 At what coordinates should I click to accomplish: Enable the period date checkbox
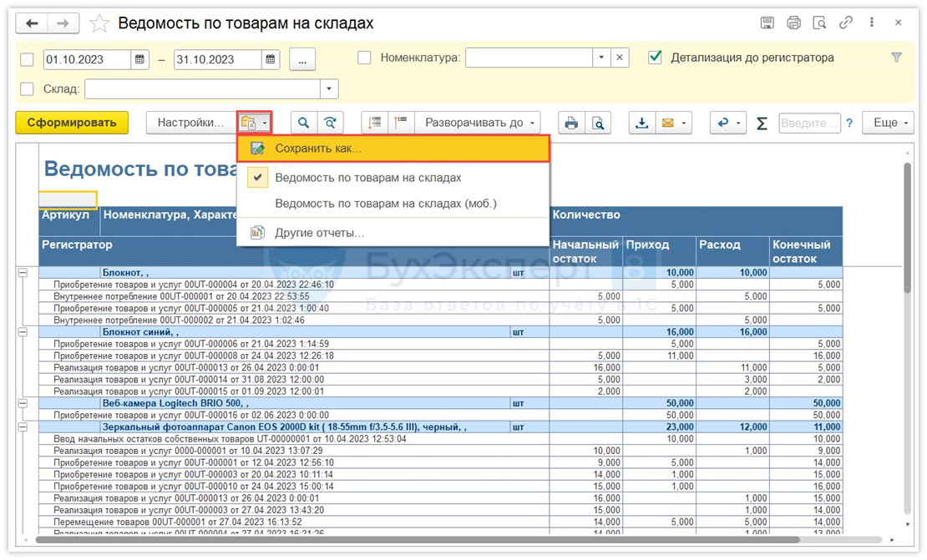(27, 59)
